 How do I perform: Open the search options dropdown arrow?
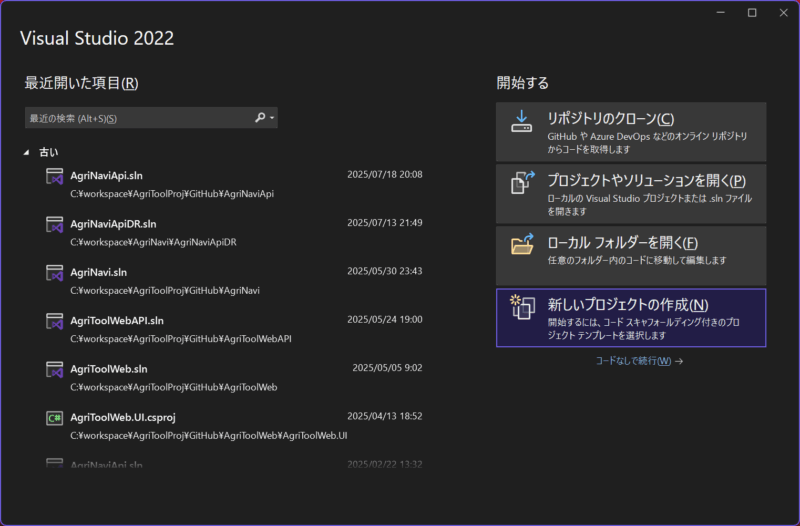point(272,119)
